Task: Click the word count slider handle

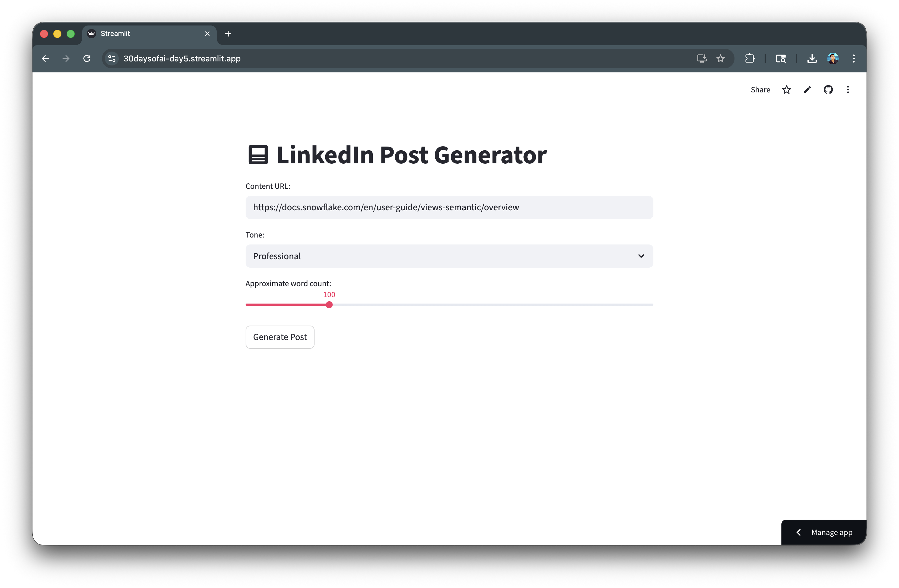Action: click(329, 305)
